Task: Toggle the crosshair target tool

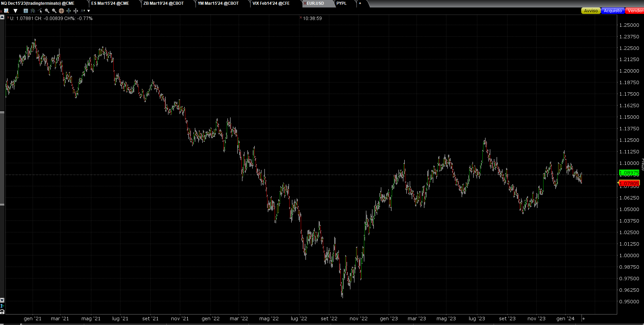Action: click(x=61, y=11)
